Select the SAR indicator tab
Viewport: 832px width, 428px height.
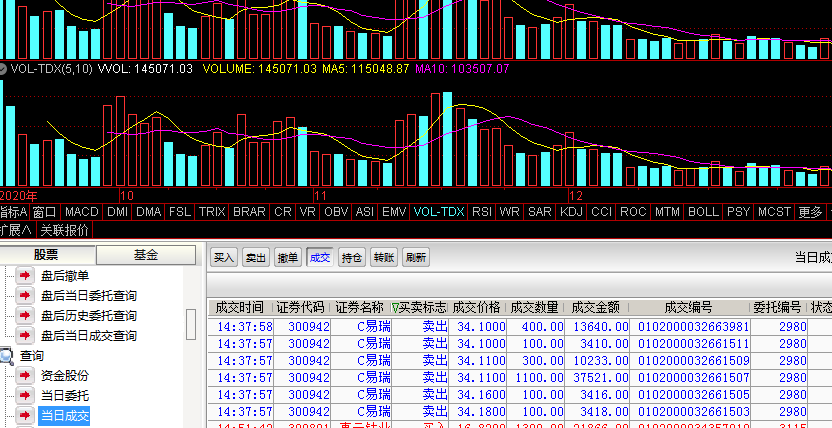pyautogui.click(x=540, y=212)
